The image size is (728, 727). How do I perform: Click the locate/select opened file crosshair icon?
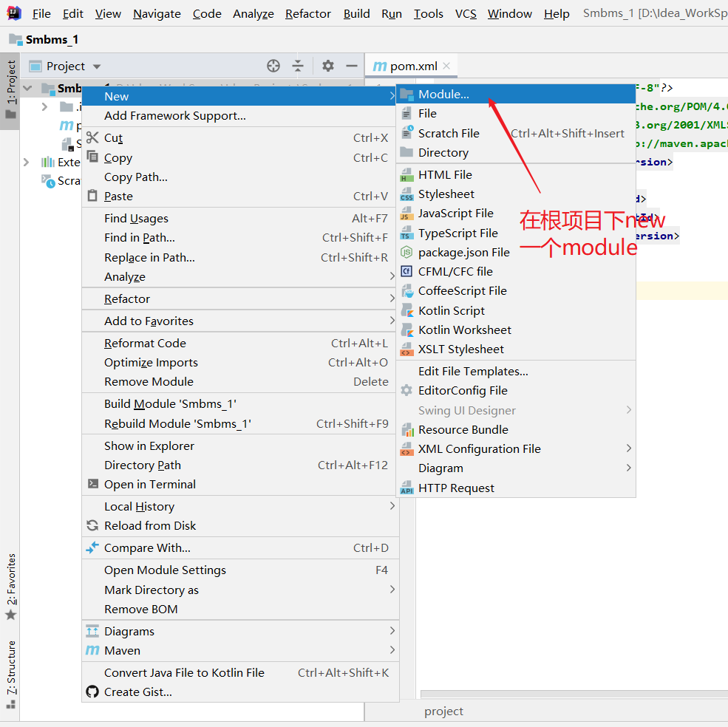(273, 66)
